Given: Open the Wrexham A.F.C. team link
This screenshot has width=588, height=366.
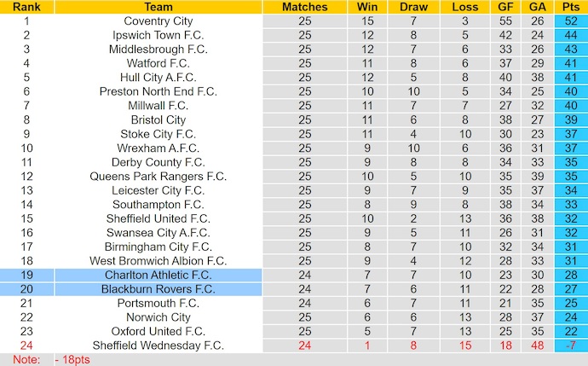Looking at the screenshot, I should click(158, 148).
